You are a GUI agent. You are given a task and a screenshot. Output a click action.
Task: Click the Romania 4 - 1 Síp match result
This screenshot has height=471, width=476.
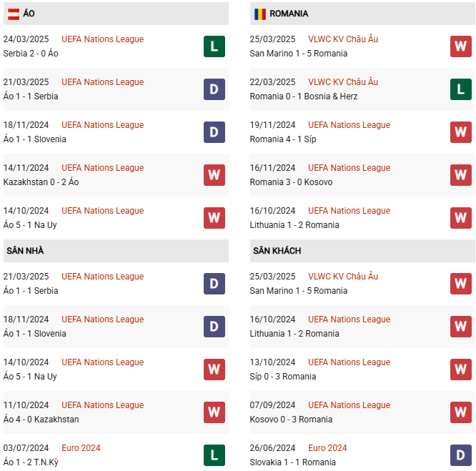[283, 139]
